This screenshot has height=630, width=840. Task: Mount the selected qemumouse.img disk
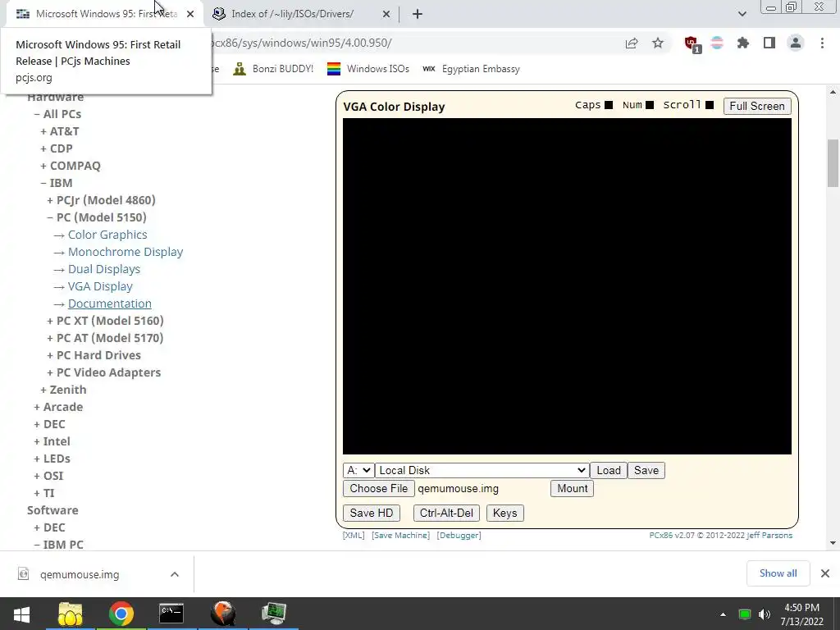click(572, 489)
